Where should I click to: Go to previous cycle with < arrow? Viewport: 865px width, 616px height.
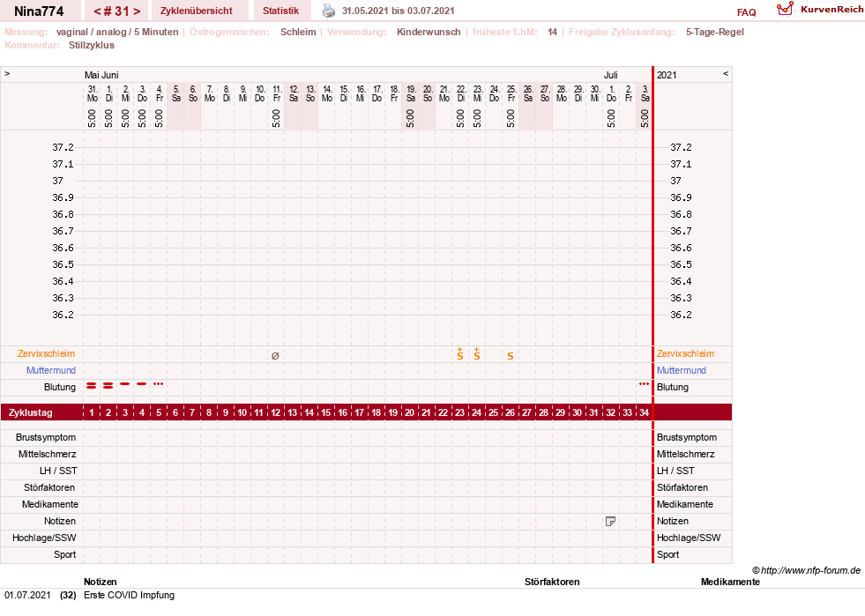click(x=97, y=11)
